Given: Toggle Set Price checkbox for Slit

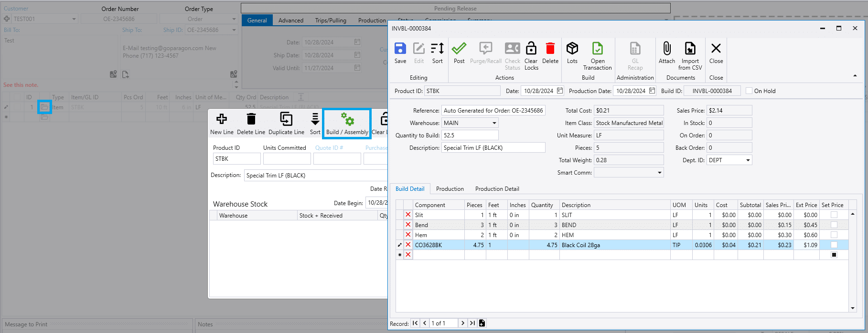Looking at the screenshot, I should tap(834, 215).
